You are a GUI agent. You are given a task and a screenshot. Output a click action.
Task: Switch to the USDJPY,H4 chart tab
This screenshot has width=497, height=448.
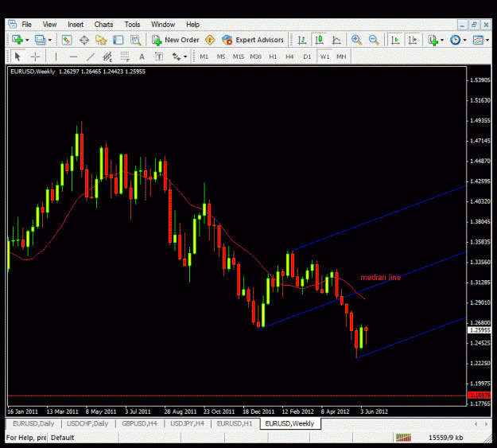click(188, 423)
